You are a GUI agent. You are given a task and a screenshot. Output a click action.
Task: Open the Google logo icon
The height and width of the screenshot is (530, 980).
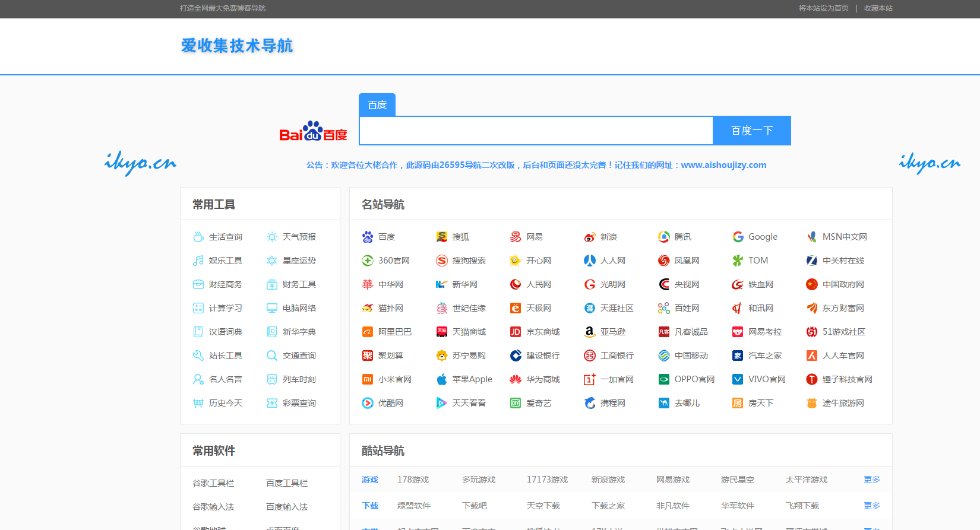(x=738, y=237)
